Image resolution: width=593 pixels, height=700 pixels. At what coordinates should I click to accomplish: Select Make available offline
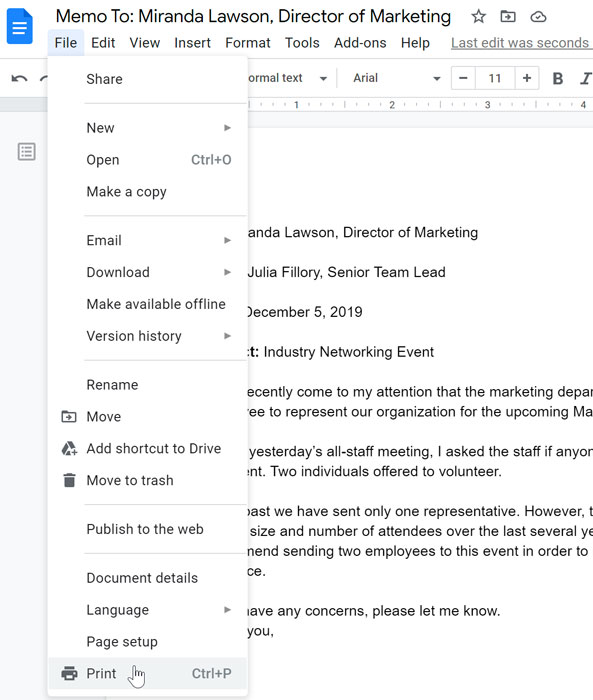(147, 304)
